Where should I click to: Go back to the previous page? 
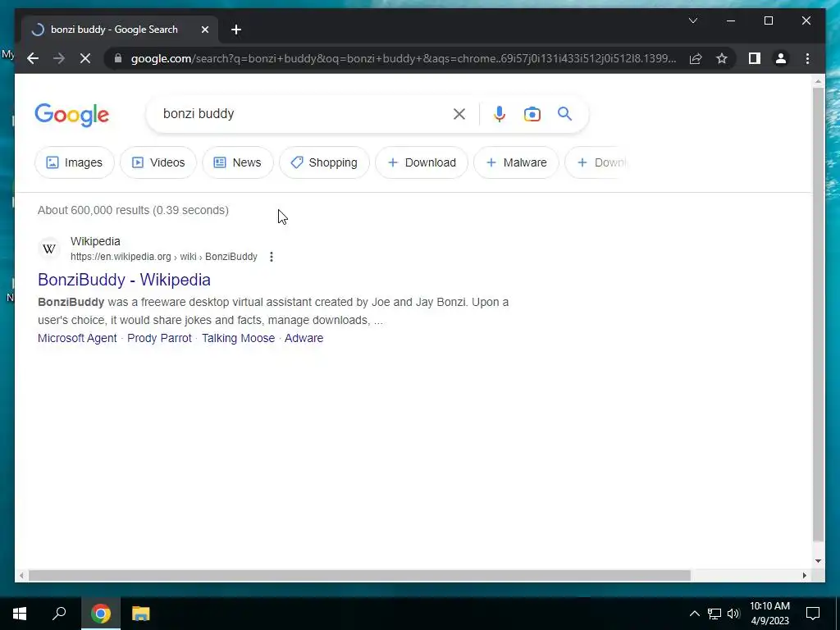[x=33, y=58]
